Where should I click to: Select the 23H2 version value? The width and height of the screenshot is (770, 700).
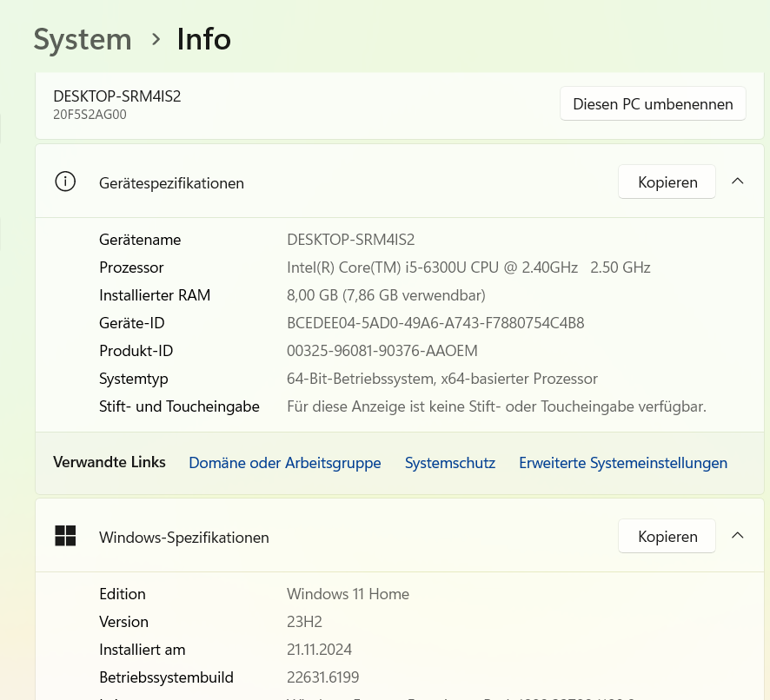pos(304,622)
